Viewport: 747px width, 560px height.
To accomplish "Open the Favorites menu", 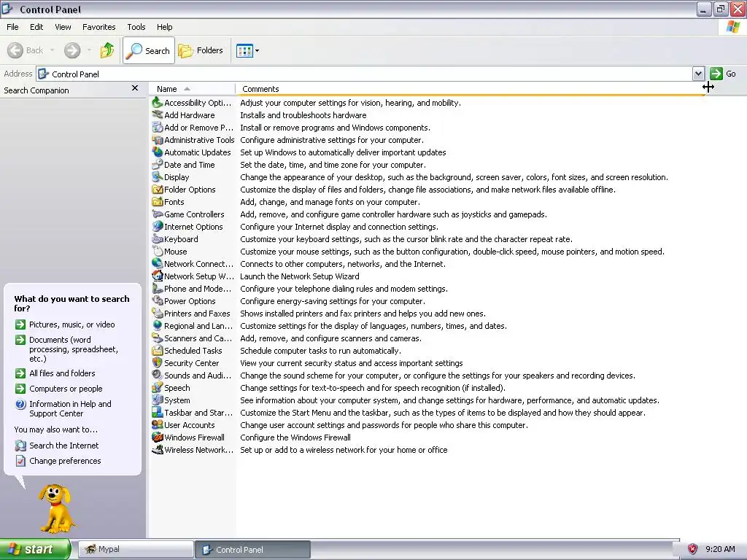I will pos(98,27).
